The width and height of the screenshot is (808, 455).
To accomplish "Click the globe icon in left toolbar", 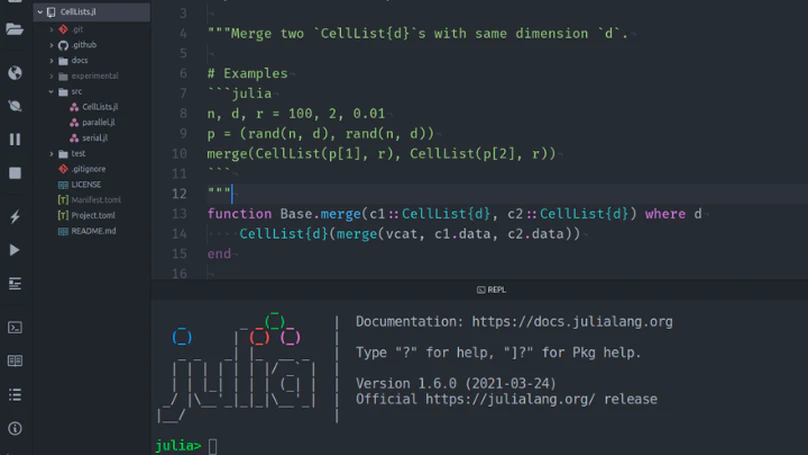I will (x=14, y=73).
